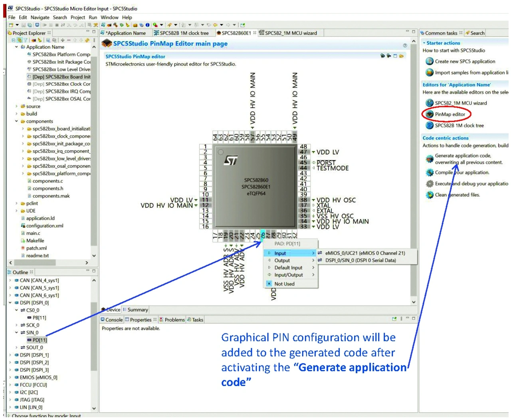Screen dimensions: 511x420
Task: Choose eMIOS_0/UC21 channel 21 function
Action: tap(365, 253)
